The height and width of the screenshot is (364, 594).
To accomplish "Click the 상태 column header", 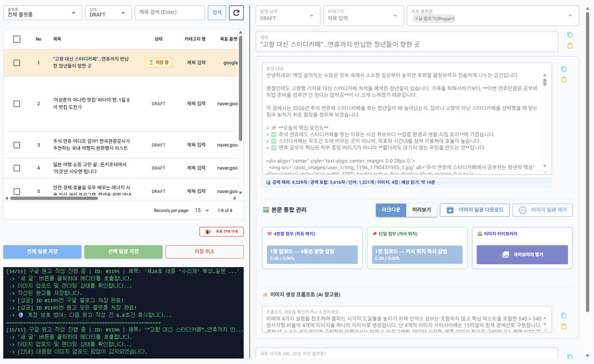I will 158,39.
